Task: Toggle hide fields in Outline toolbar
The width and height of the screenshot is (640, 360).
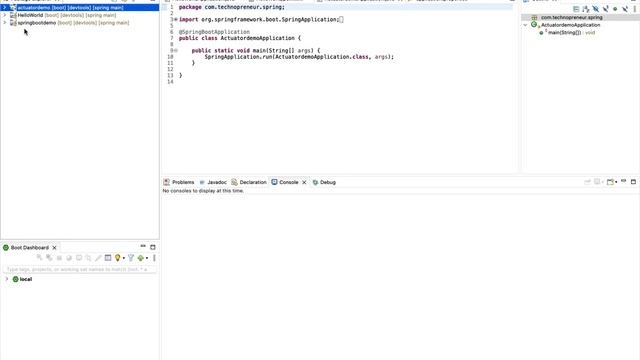Action: click(596, 9)
